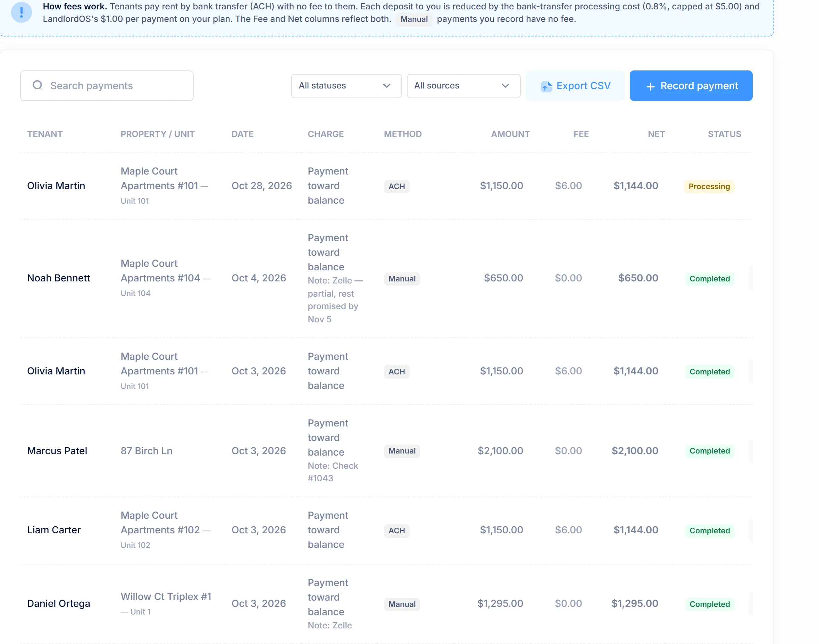Viewport: 819px width, 644px height.
Task: Click the Completed badge in Marcus Patel's row
Action: [x=710, y=451]
